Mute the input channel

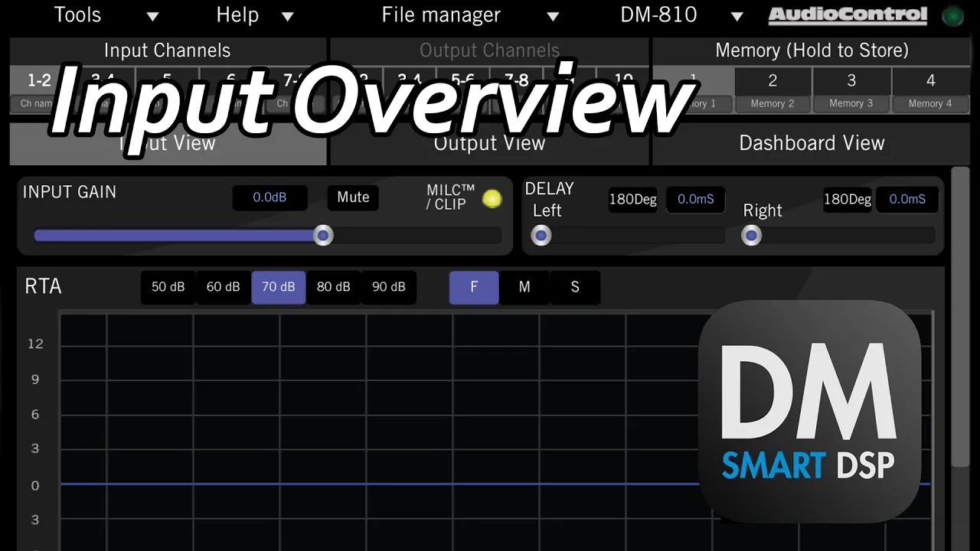click(x=353, y=197)
